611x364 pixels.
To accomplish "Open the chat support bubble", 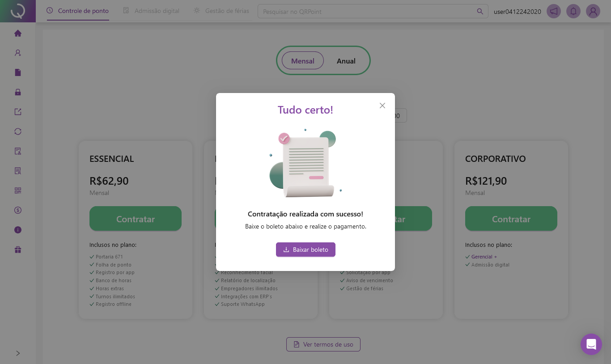I will pyautogui.click(x=591, y=344).
